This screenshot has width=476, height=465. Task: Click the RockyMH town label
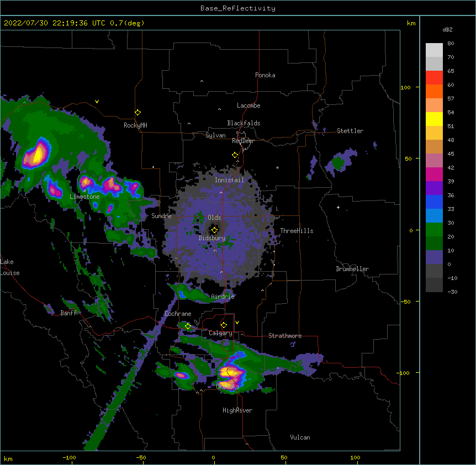pyautogui.click(x=135, y=125)
